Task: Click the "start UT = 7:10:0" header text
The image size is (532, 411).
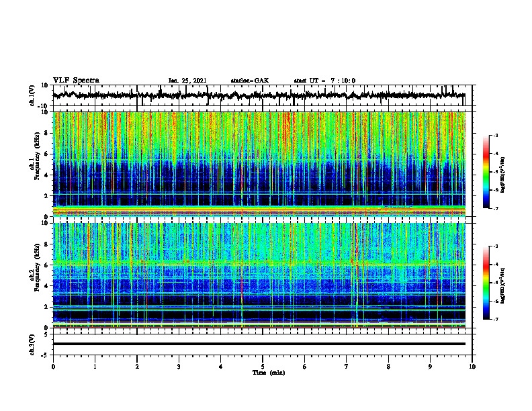Action: [x=324, y=81]
